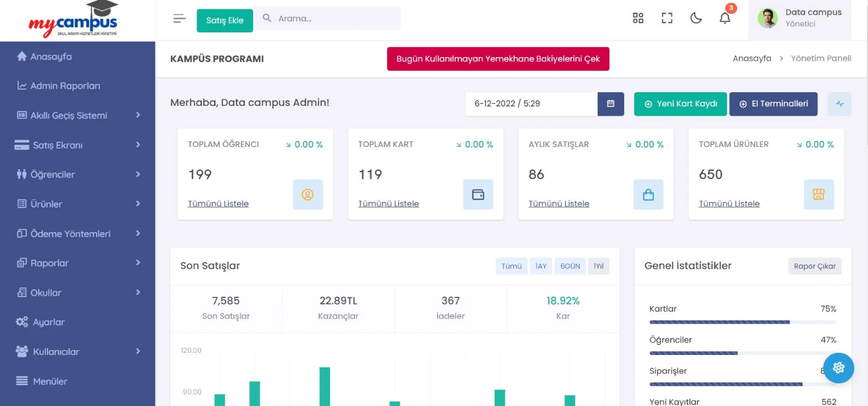Expand the Ödeme Yöntemleri submenu

77,234
